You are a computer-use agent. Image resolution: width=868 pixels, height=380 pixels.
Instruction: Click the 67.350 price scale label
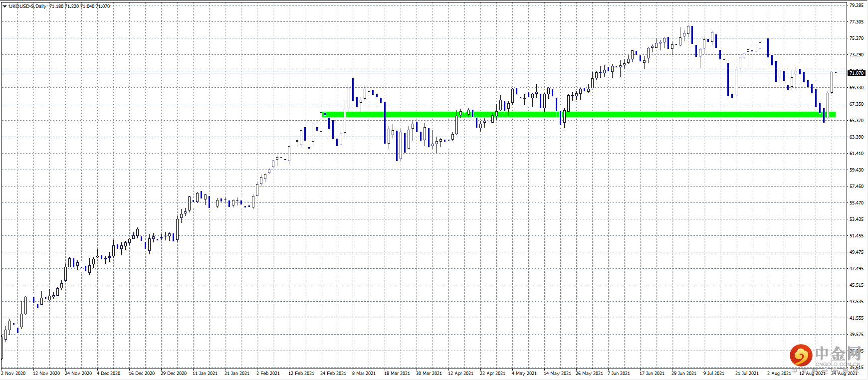[857, 104]
